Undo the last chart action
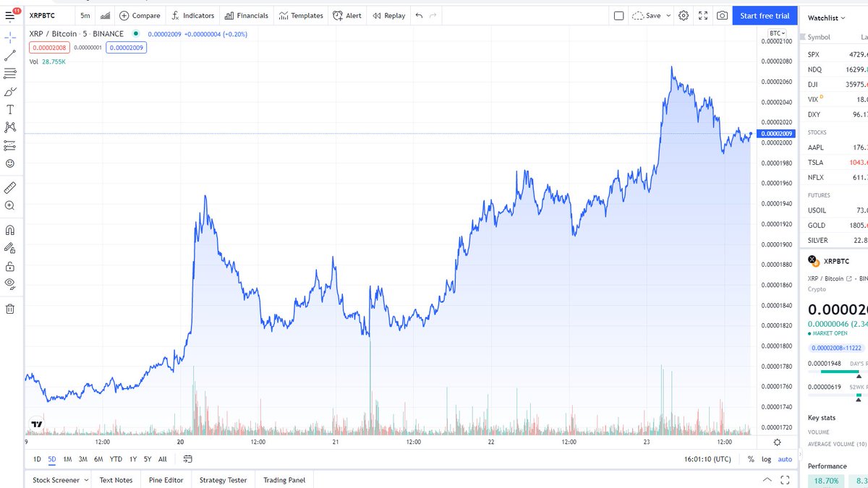The image size is (868, 488). point(420,15)
